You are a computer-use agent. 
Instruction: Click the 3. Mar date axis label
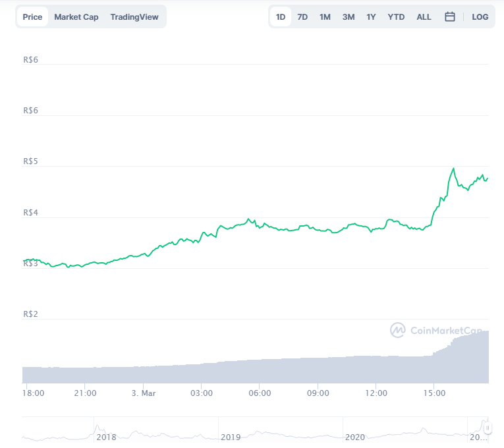pos(144,393)
